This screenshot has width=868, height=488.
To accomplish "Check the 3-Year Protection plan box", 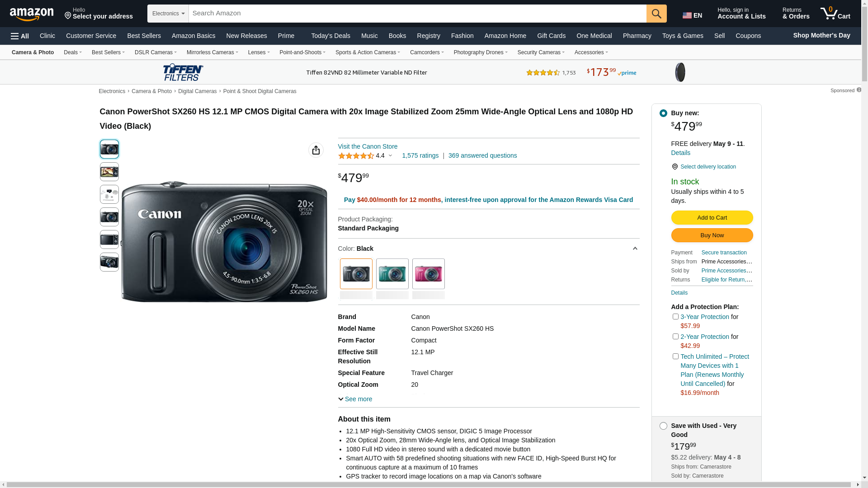I will click(x=675, y=317).
